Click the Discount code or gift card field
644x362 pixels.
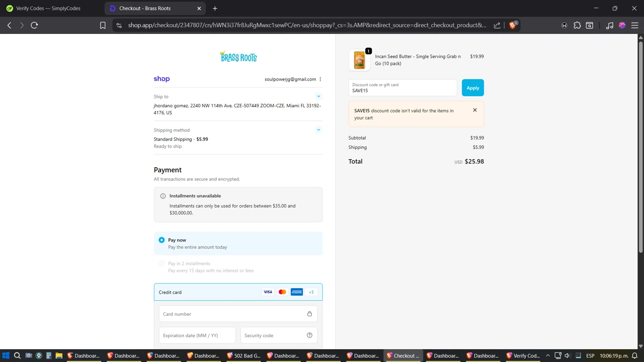[x=403, y=88]
